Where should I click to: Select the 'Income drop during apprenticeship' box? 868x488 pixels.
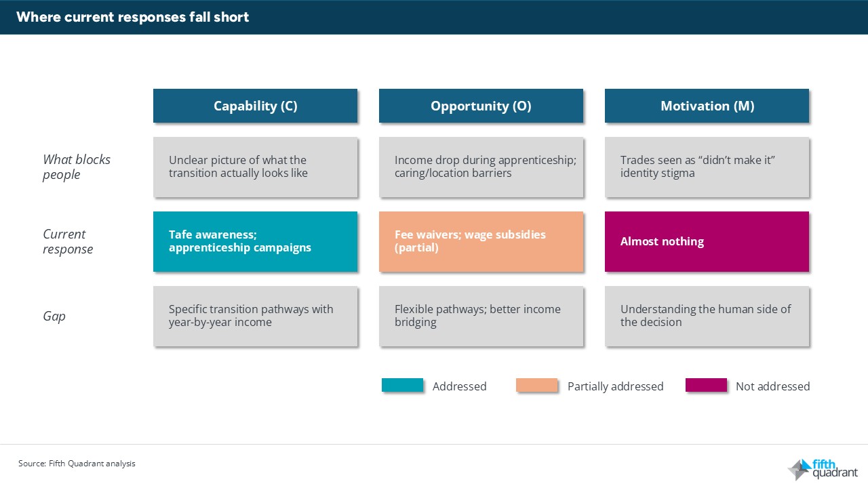[x=481, y=167]
